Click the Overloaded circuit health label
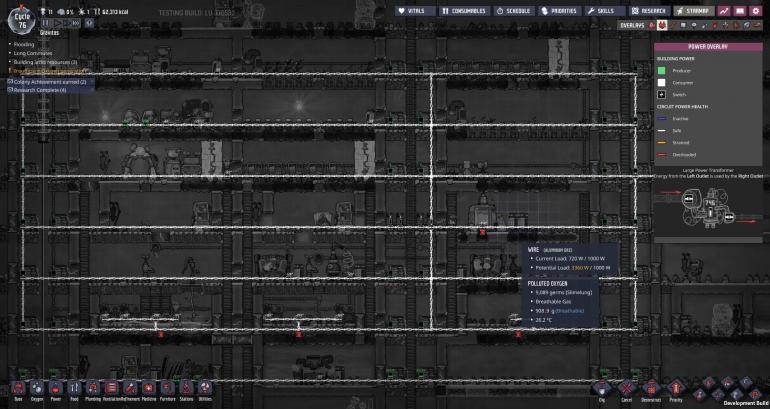 pos(684,155)
